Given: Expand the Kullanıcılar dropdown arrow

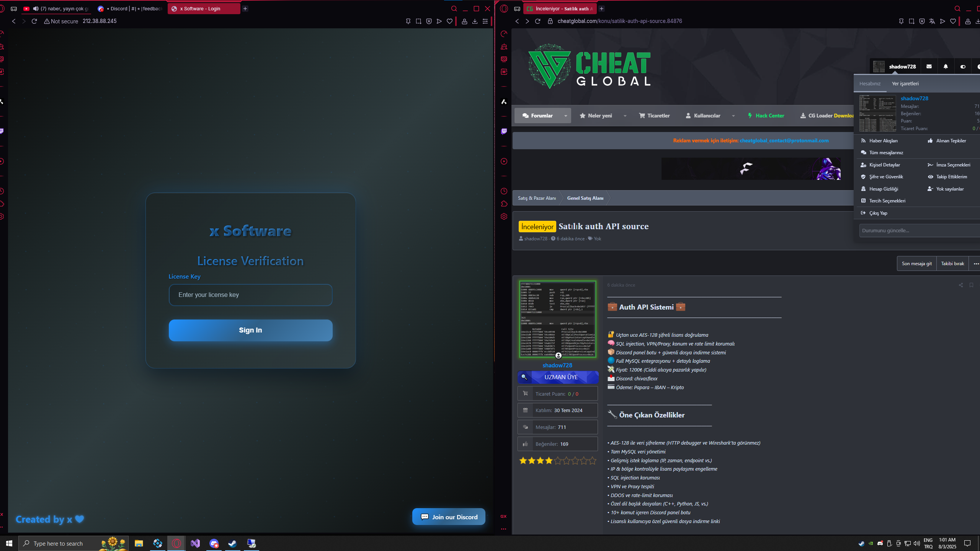Looking at the screenshot, I should [733, 116].
